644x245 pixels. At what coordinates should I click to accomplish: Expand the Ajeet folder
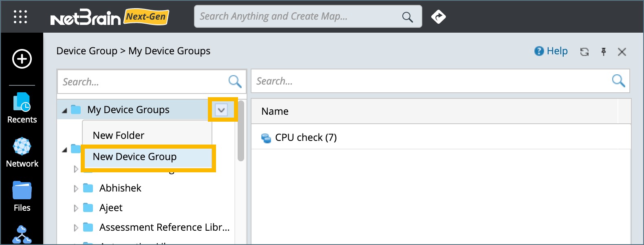click(x=76, y=208)
